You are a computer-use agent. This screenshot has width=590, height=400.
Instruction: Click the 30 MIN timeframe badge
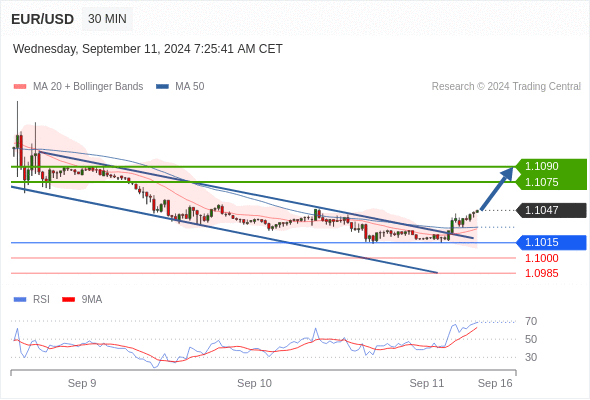click(x=107, y=19)
